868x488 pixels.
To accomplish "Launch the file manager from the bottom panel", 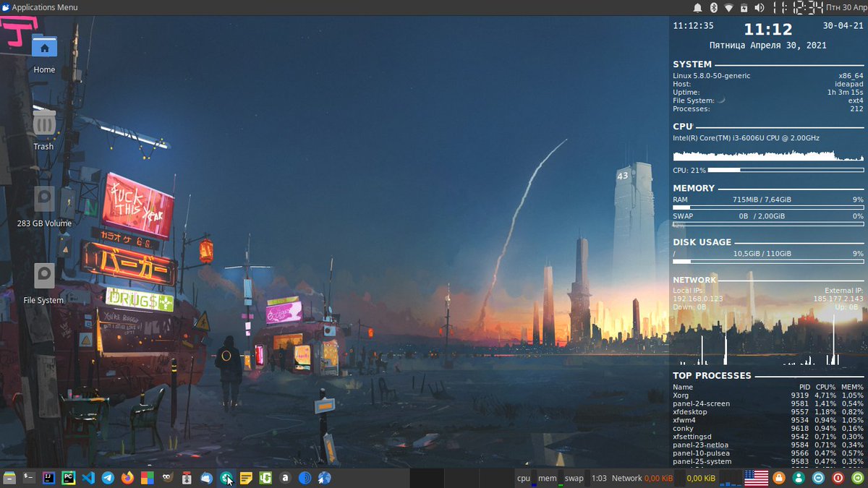I will pyautogui.click(x=9, y=478).
